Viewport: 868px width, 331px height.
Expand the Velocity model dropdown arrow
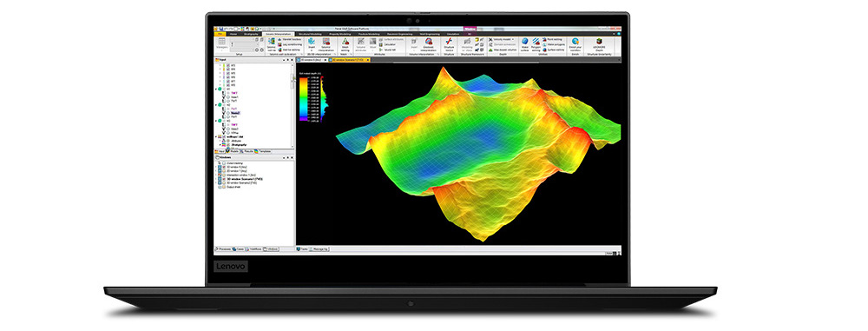tap(513, 39)
